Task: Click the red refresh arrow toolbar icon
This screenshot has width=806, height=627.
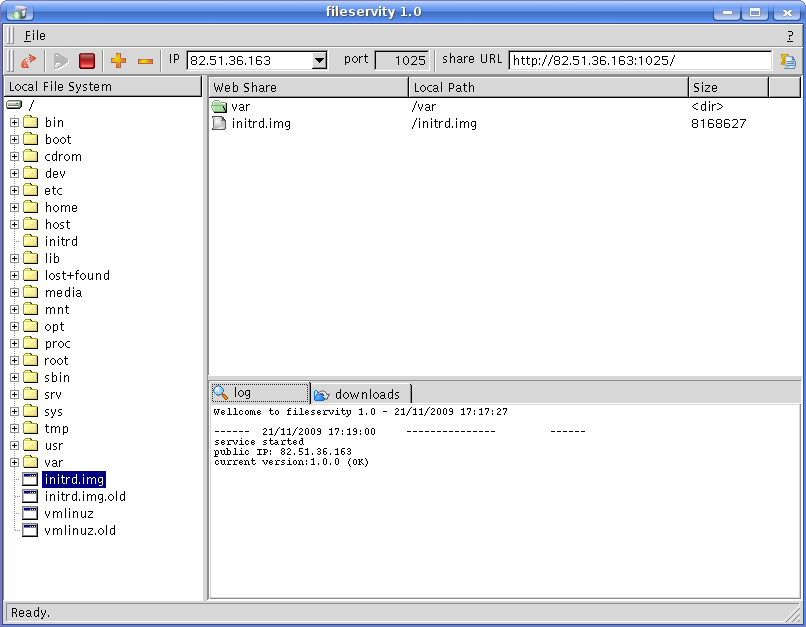Action: pos(28,61)
